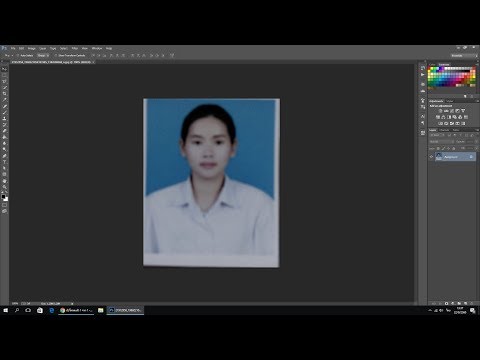
Task: Open the Image menu
Action: 32,48
